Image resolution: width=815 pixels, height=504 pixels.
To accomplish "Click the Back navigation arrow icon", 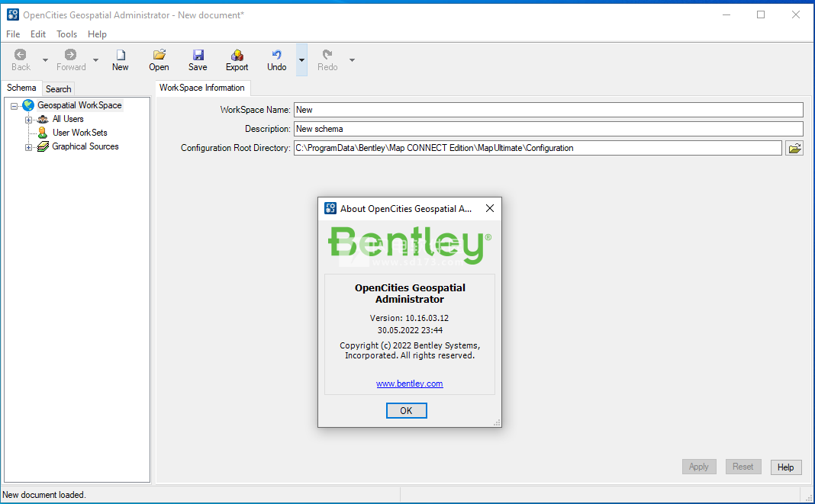I will pyautogui.click(x=21, y=55).
